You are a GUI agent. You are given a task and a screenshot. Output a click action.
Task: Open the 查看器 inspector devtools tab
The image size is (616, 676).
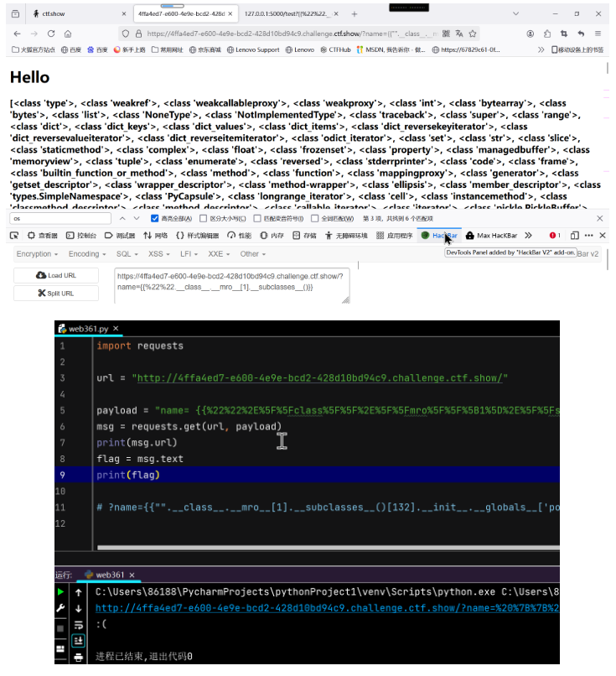point(43,236)
